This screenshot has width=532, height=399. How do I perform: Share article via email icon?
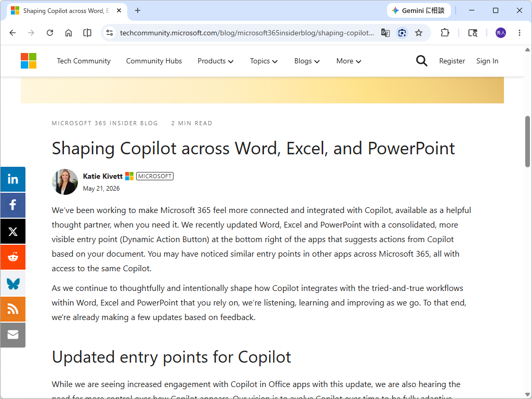point(13,335)
